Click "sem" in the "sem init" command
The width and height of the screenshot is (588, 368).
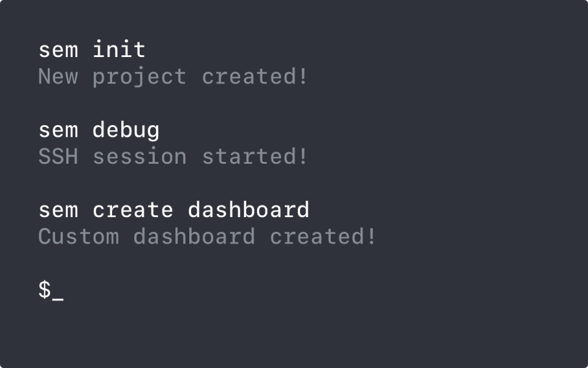(58, 50)
